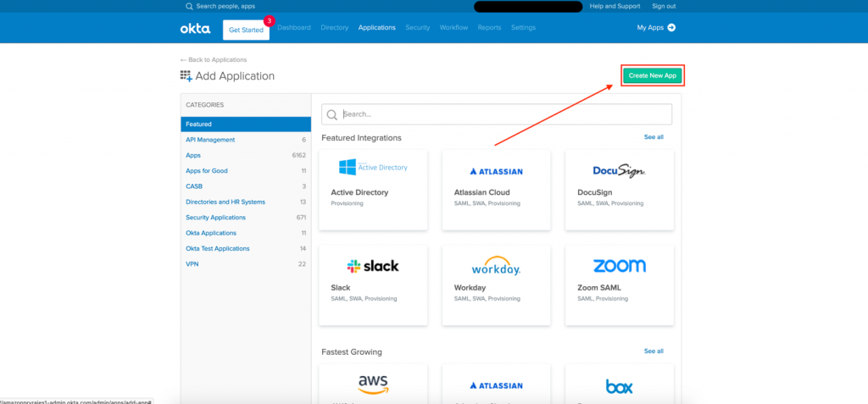Select the Okta Test Applications category

246,248
